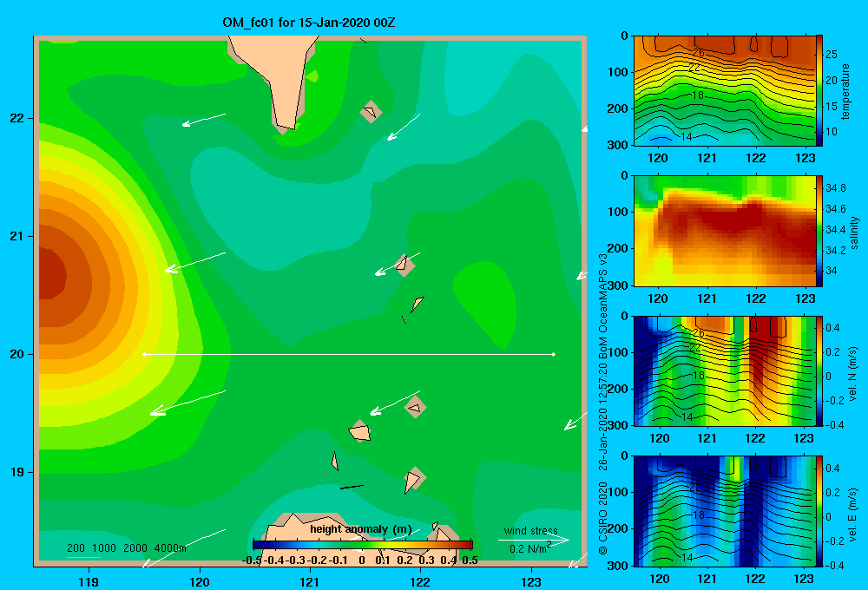Open the eastward velocity cross-section panel

click(725, 511)
